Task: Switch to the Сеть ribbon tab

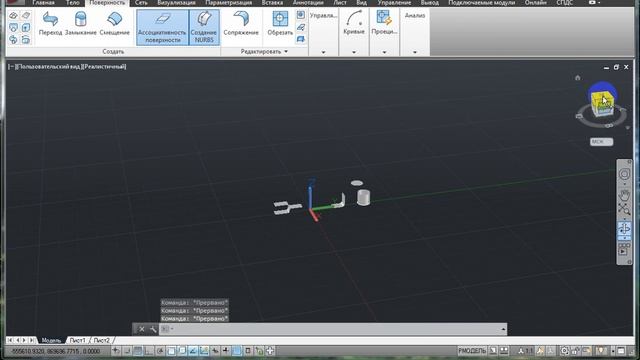Action: point(141,2)
